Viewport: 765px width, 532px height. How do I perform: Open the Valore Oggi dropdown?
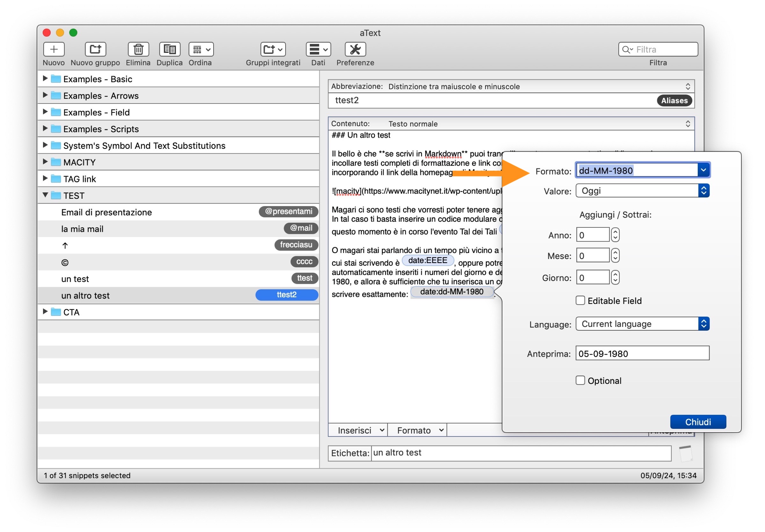click(x=642, y=191)
